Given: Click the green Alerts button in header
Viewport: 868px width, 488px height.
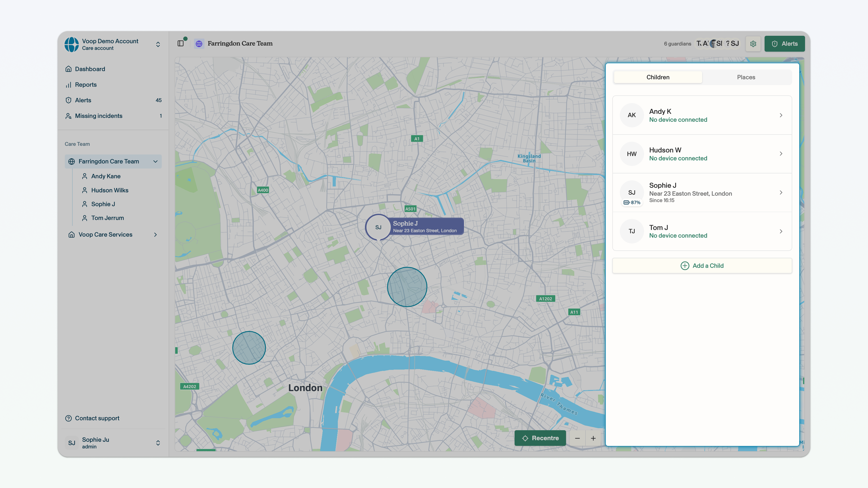Looking at the screenshot, I should coord(784,44).
